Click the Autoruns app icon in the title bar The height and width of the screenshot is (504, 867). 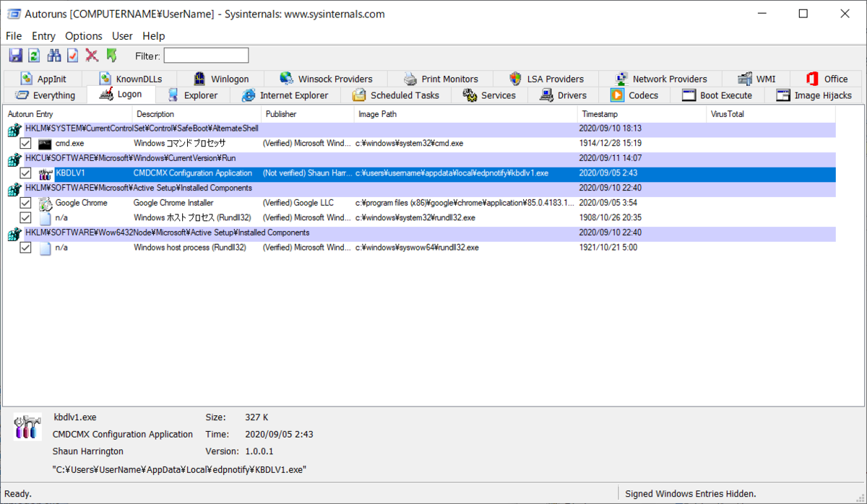tap(14, 14)
